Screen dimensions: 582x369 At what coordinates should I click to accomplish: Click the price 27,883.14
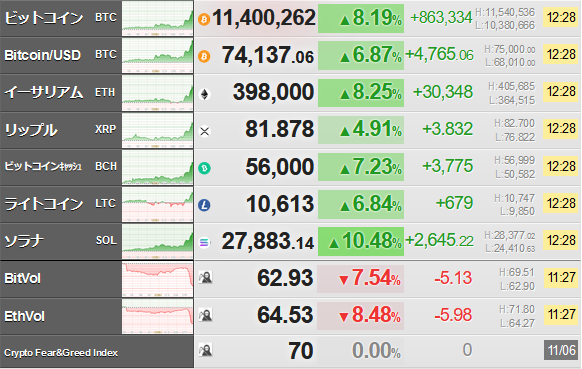point(268,241)
